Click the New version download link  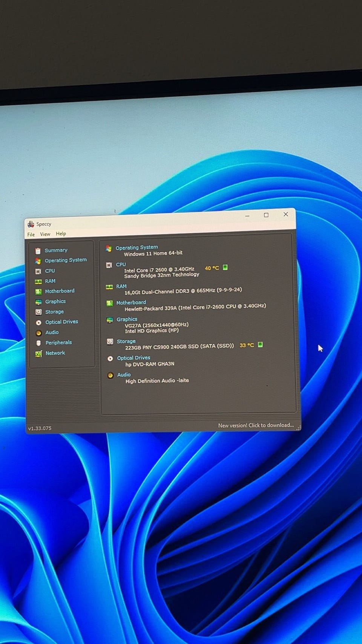256,425
